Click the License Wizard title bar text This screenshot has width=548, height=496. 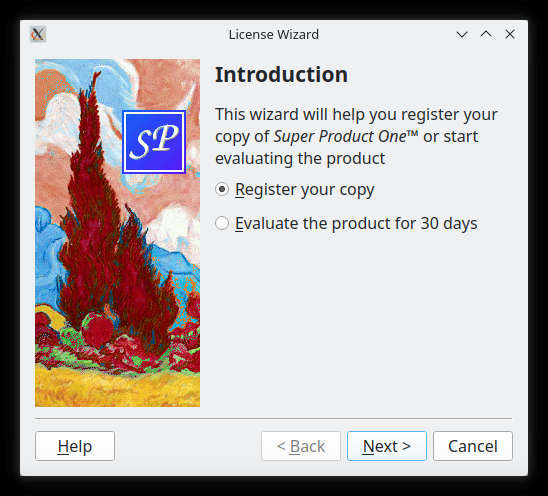point(274,34)
